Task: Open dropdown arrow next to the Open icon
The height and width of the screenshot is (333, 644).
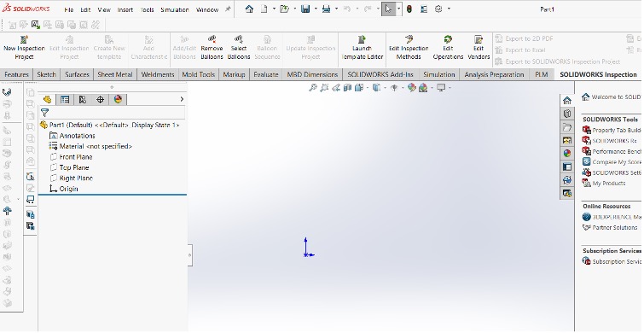Action: (294, 9)
